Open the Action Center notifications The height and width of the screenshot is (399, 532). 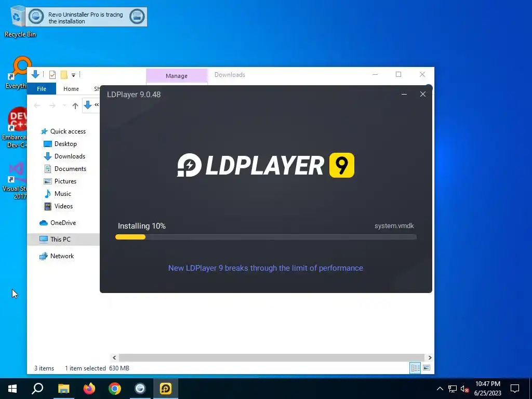pos(515,389)
